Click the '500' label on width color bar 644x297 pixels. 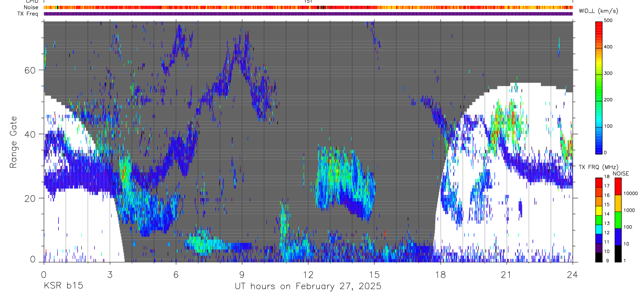[608, 20]
